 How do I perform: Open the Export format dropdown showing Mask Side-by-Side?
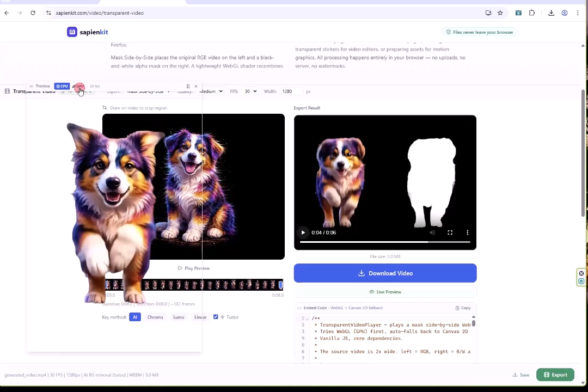tap(147, 91)
